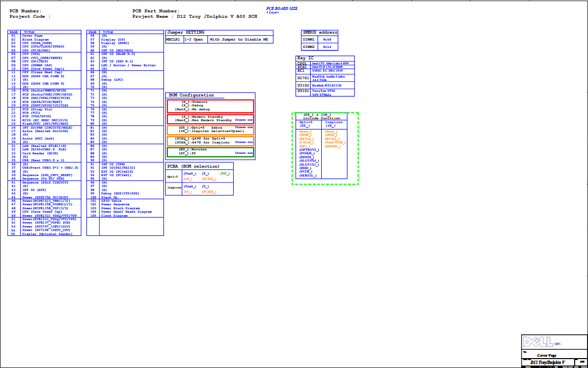Click the Modern Standby BOM option box
The width and height of the screenshot is (588, 368).
(x=210, y=119)
